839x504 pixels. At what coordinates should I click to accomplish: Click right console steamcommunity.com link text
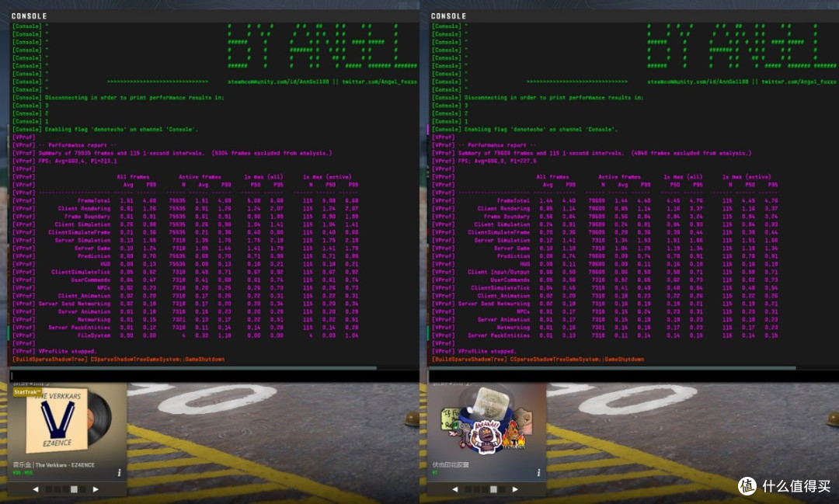[698, 82]
